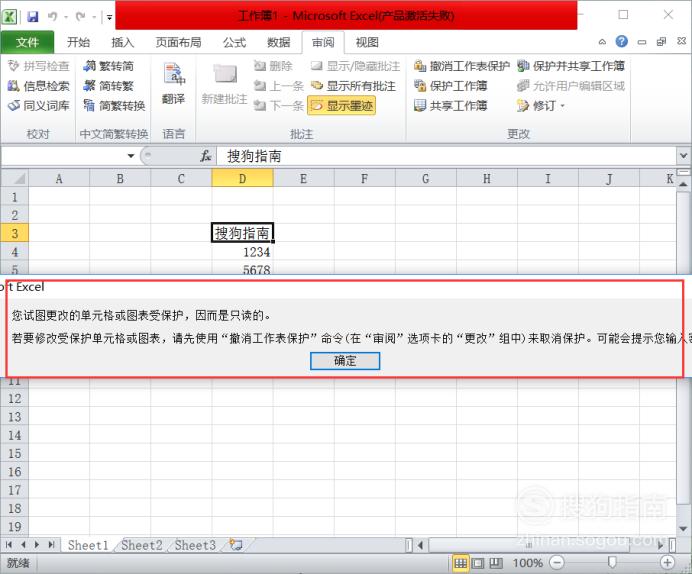Open Excel help question mark icon

point(621,42)
